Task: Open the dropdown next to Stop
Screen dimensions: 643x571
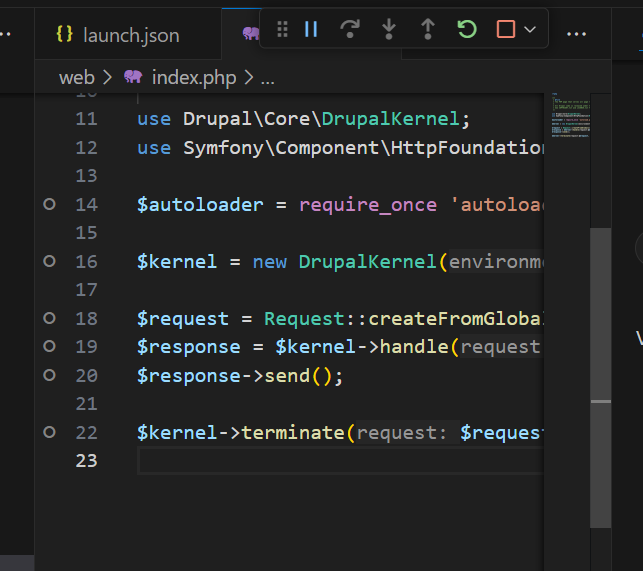Action: [x=530, y=29]
